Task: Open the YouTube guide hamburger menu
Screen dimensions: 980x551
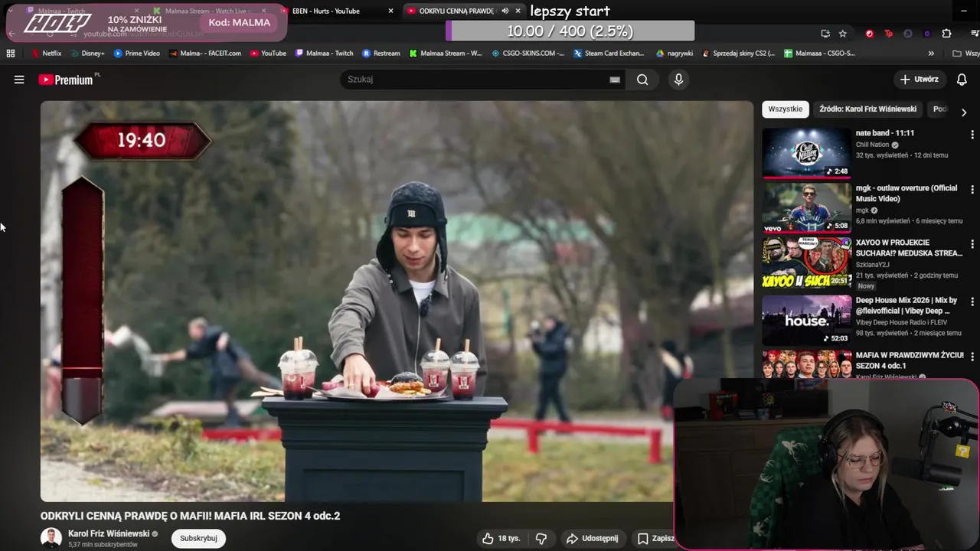Action: (x=19, y=80)
